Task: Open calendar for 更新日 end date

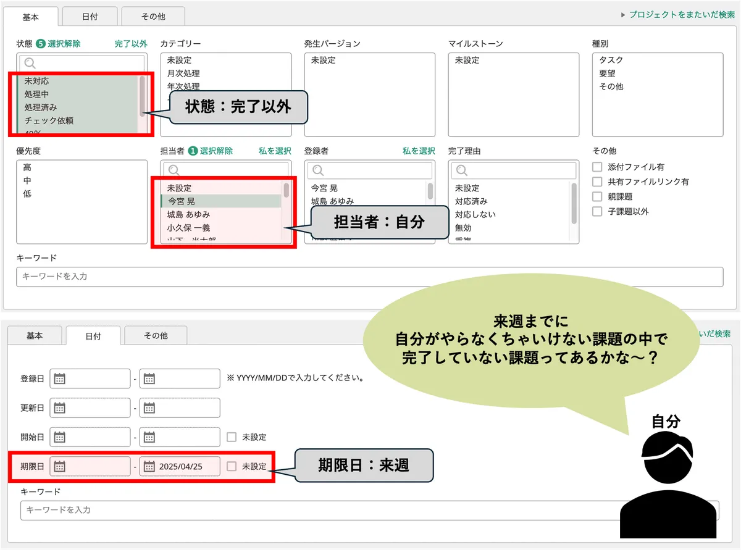Action: tap(149, 407)
